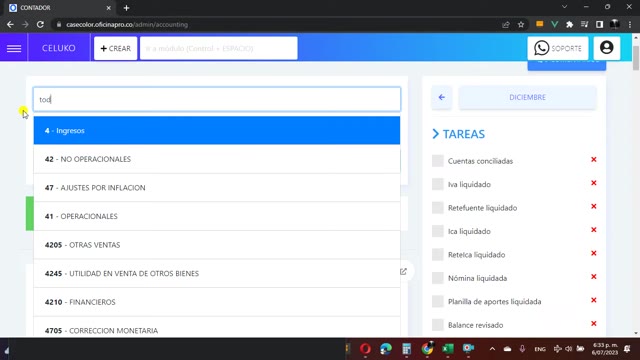Delete 'Nómina liquidada' task with red X
Screen dimensions: 640x360
[594, 277]
